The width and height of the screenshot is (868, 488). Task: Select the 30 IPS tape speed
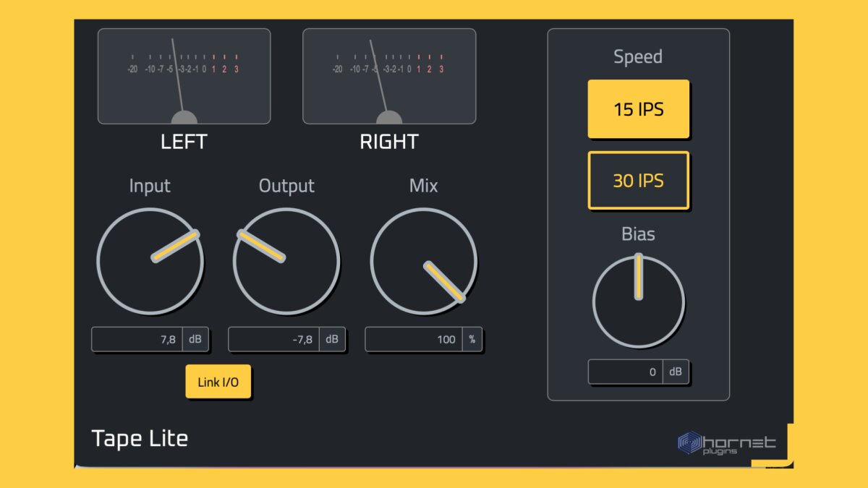[638, 180]
